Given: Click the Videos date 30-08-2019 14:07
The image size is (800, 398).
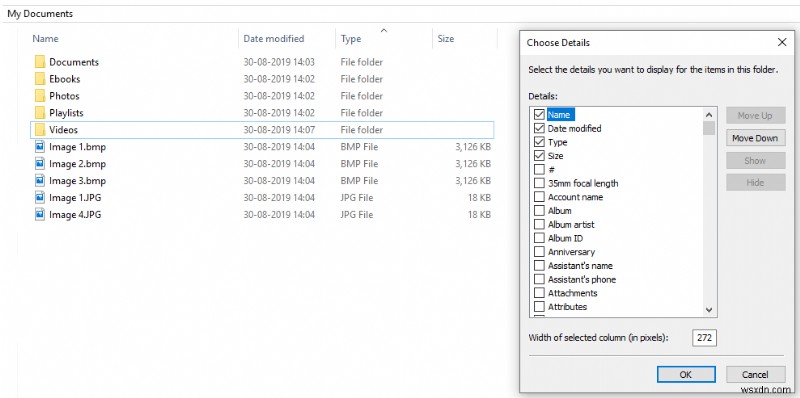Looking at the screenshot, I should point(279,130).
